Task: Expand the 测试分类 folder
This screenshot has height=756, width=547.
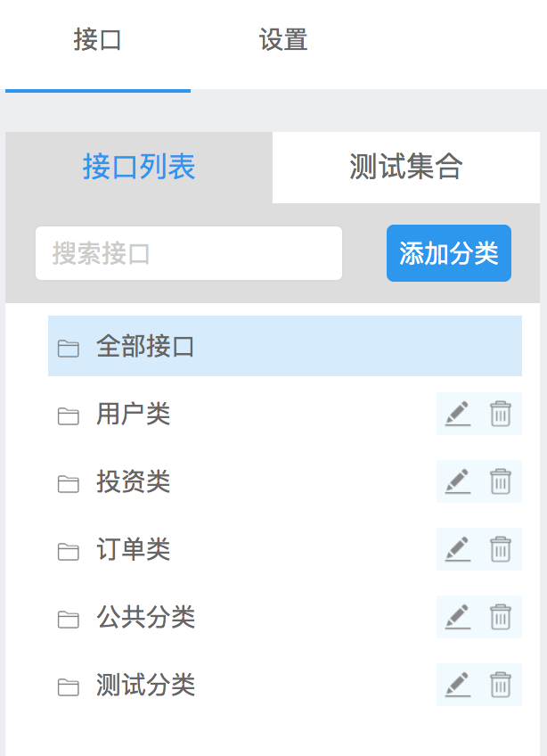Action: 69,686
